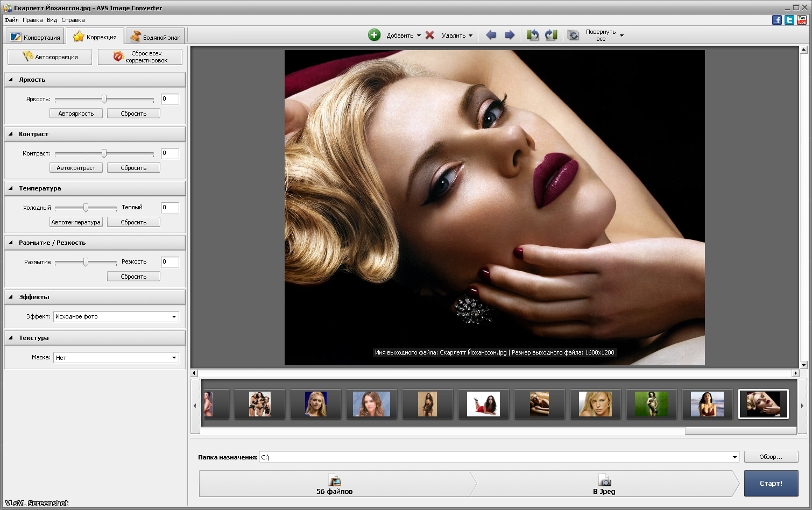The image size is (812, 510).
Task: Click the green Add (Добавить) plus icon
Action: coord(374,35)
